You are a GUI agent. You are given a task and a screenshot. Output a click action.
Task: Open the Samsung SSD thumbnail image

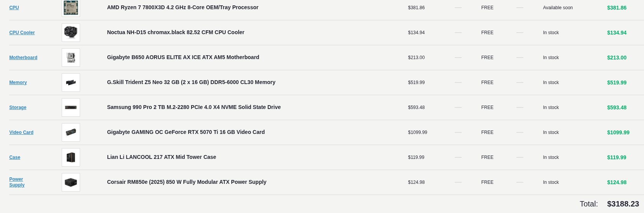click(71, 107)
